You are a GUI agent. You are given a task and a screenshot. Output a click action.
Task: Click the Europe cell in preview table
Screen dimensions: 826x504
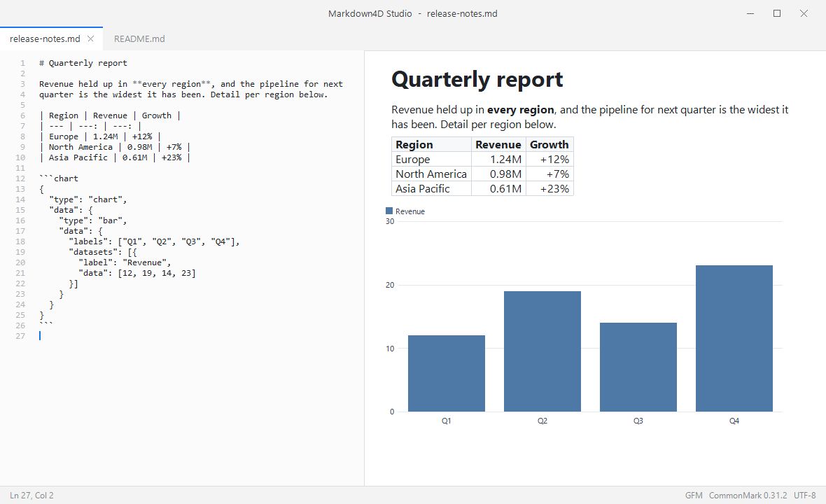pyautogui.click(x=431, y=159)
